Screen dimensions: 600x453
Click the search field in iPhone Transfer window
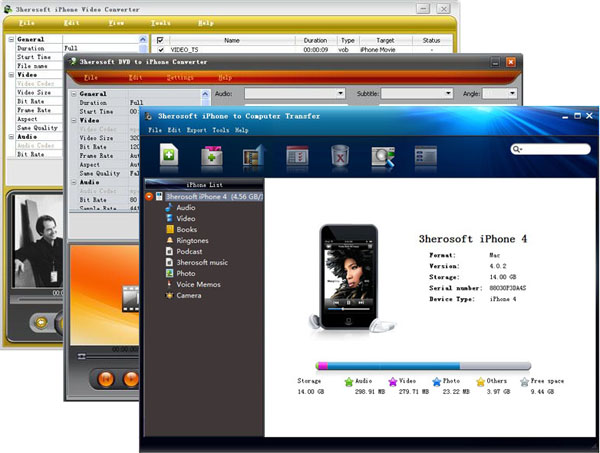550,149
